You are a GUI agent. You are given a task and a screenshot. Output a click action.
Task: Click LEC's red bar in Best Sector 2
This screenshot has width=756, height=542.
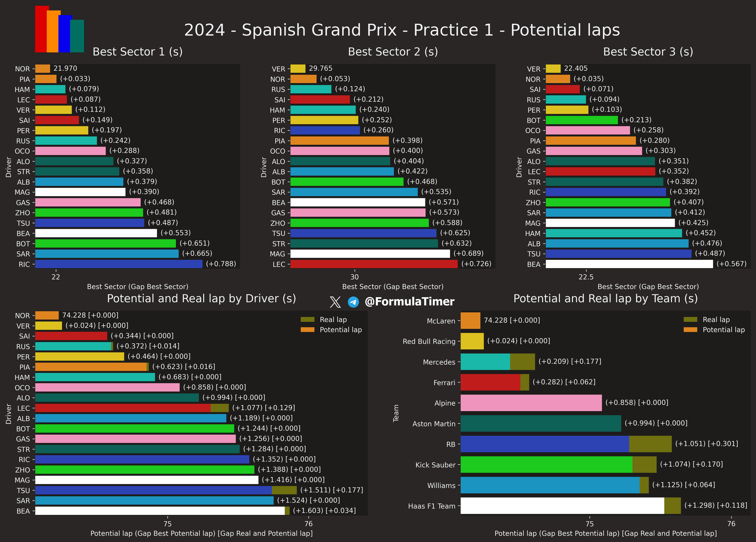pyautogui.click(x=374, y=264)
